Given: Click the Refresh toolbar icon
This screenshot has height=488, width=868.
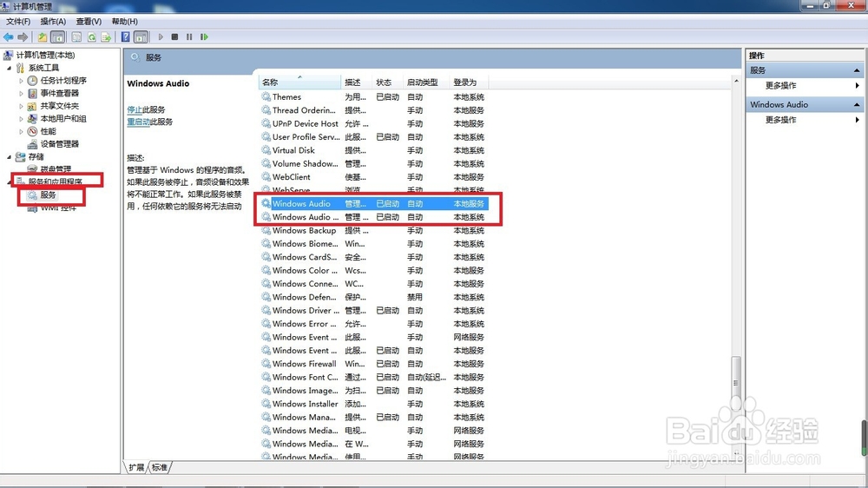Looking at the screenshot, I should (x=91, y=37).
